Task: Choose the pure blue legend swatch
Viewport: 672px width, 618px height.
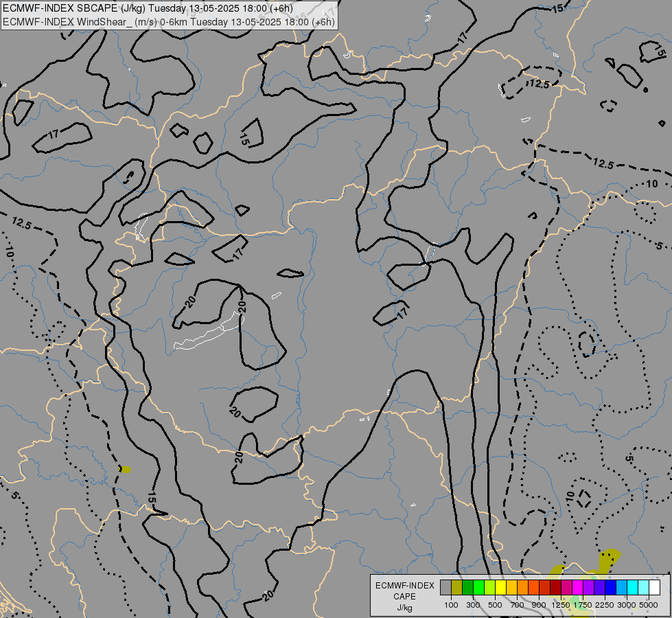Action: tap(611, 588)
